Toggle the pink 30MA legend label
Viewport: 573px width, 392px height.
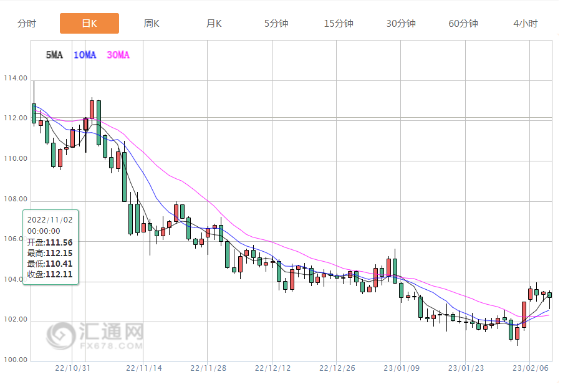pyautogui.click(x=118, y=55)
